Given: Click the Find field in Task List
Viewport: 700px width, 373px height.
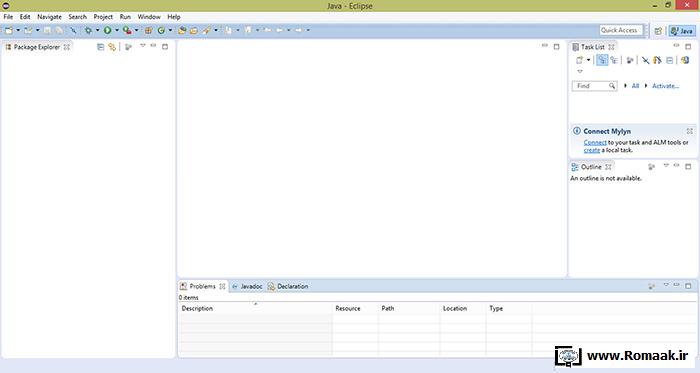Looking at the screenshot, I should [x=594, y=86].
